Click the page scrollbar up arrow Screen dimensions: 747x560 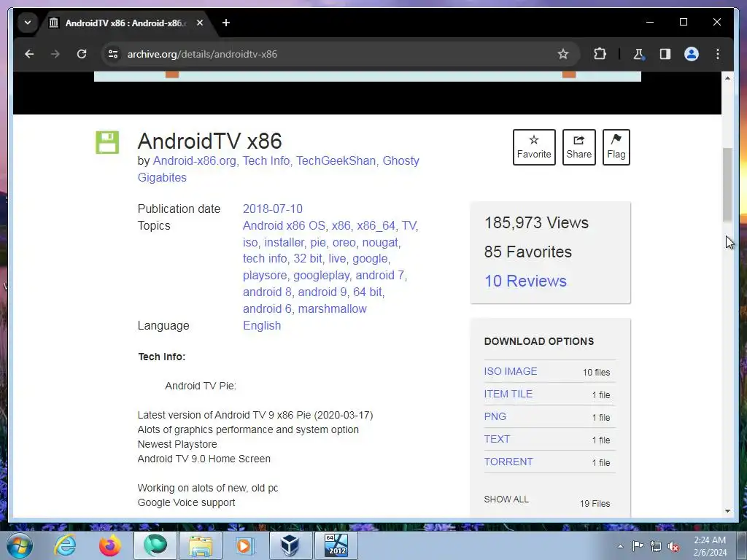coord(727,77)
